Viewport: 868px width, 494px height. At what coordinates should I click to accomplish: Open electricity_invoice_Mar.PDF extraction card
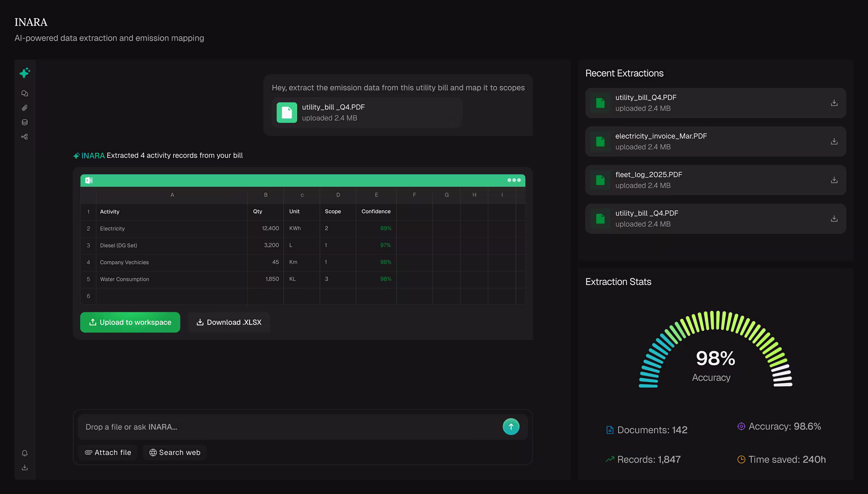(715, 141)
